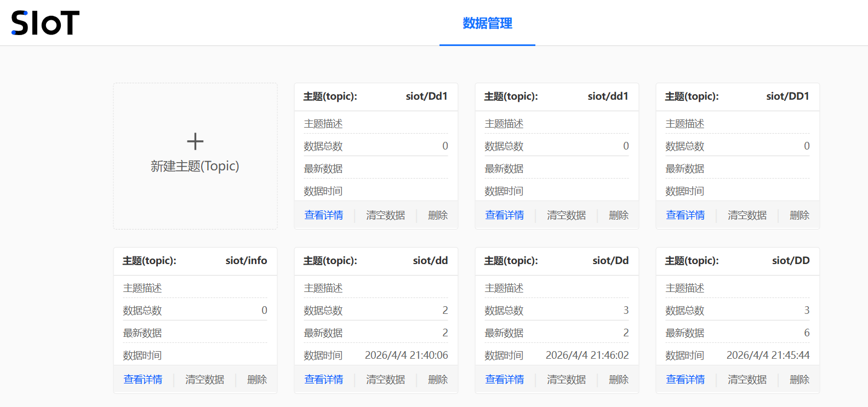Delete the siot/Dd1 topic
868x407 pixels.
tap(438, 215)
